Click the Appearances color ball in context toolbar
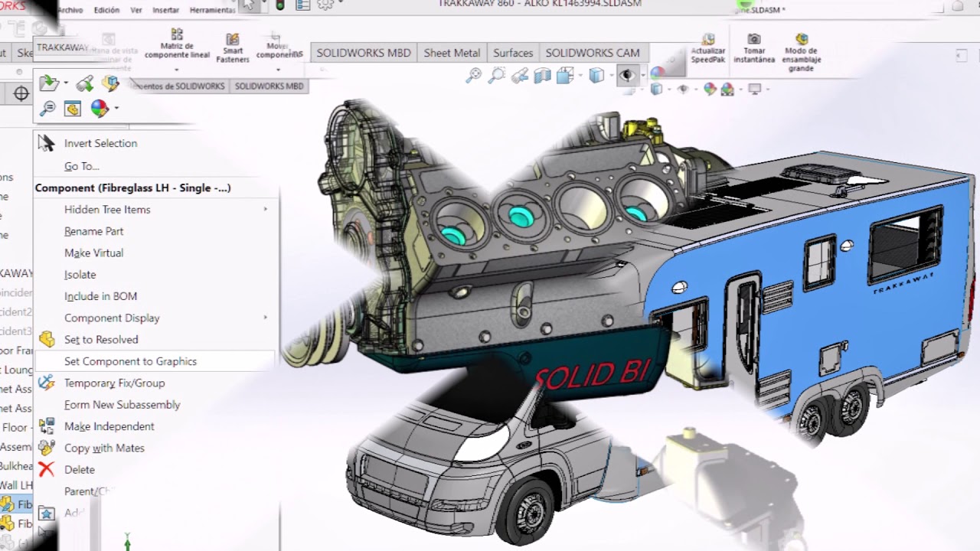Viewport: 980px width, 551px height. [x=99, y=109]
